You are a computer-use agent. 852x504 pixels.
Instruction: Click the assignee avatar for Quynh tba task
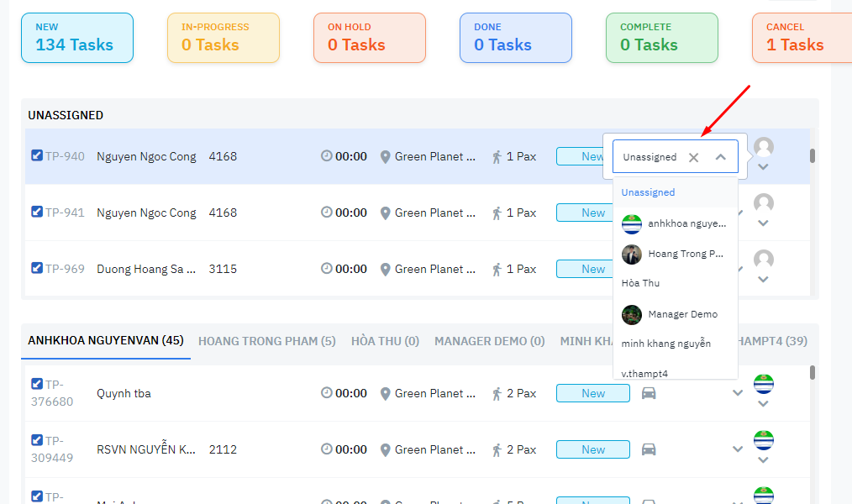(763, 384)
